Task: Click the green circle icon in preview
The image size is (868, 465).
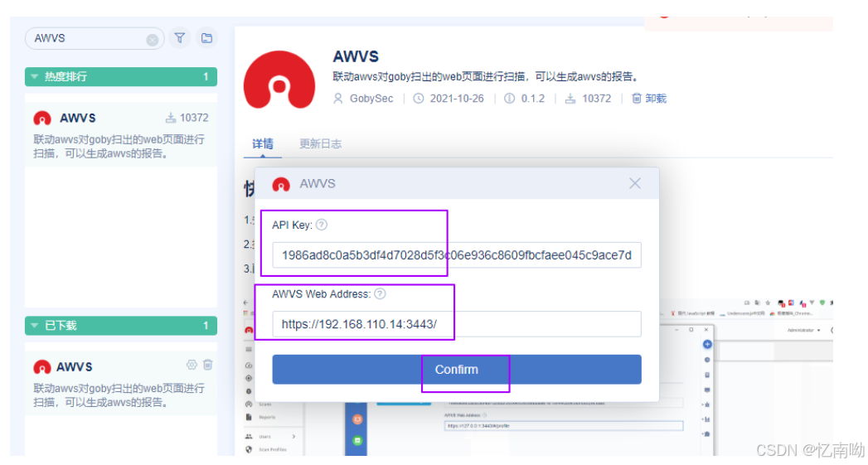Action: 357,441
